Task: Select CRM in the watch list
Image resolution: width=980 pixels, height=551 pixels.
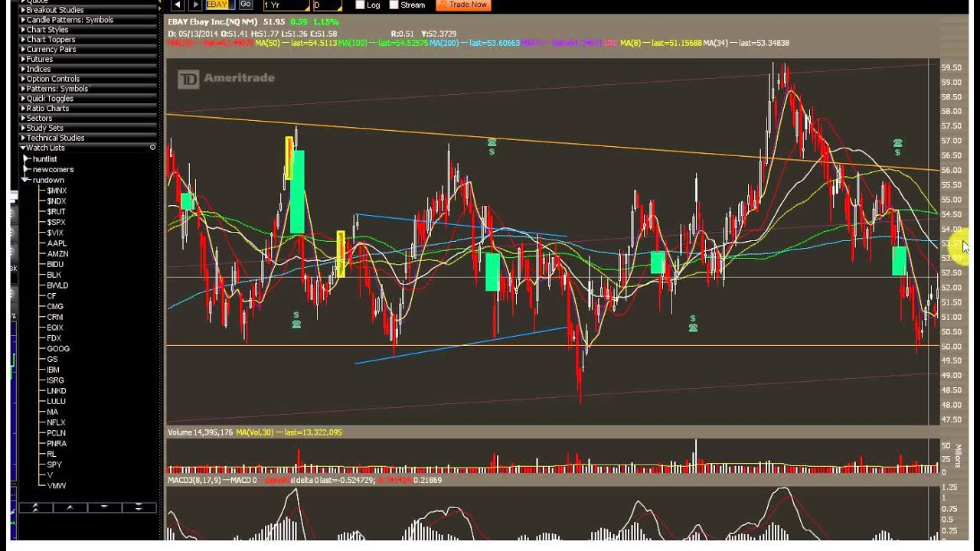Action: [x=55, y=317]
